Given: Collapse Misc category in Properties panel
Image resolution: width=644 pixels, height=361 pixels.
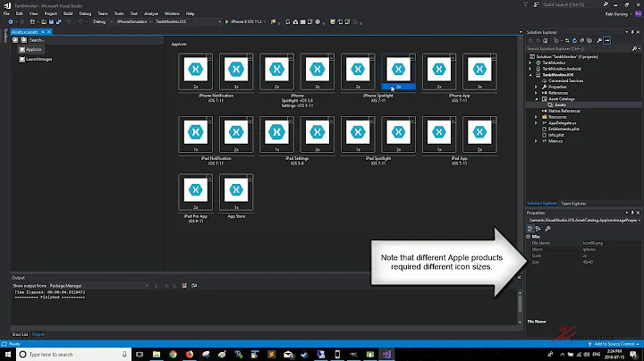Looking at the screenshot, I should [x=529, y=237].
